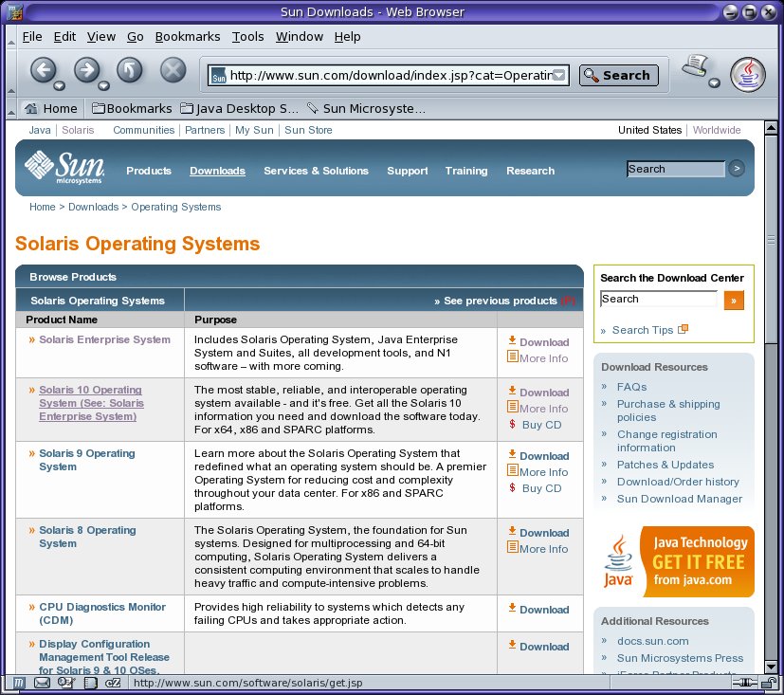Open the Bookmarks menu
This screenshot has width=784, height=695.
(188, 36)
